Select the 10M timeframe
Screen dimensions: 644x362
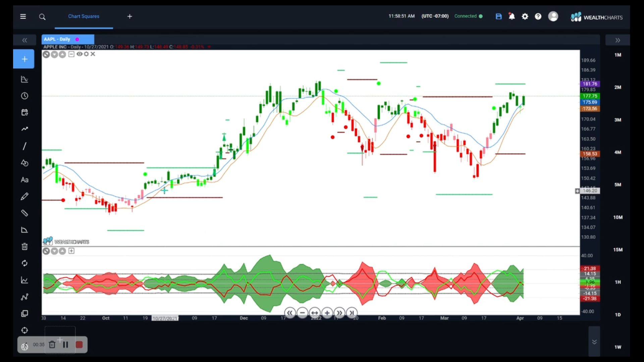point(618,218)
